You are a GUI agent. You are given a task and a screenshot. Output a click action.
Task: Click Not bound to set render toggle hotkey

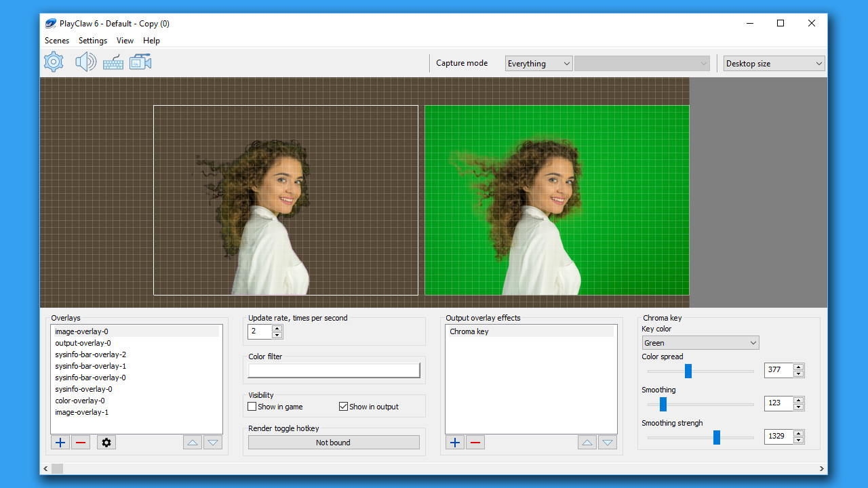click(x=333, y=442)
